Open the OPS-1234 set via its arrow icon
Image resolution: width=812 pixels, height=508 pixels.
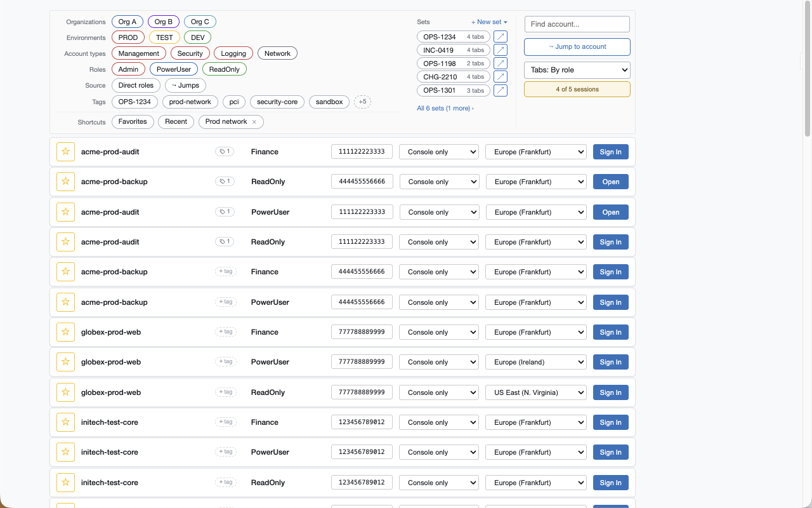(x=501, y=37)
